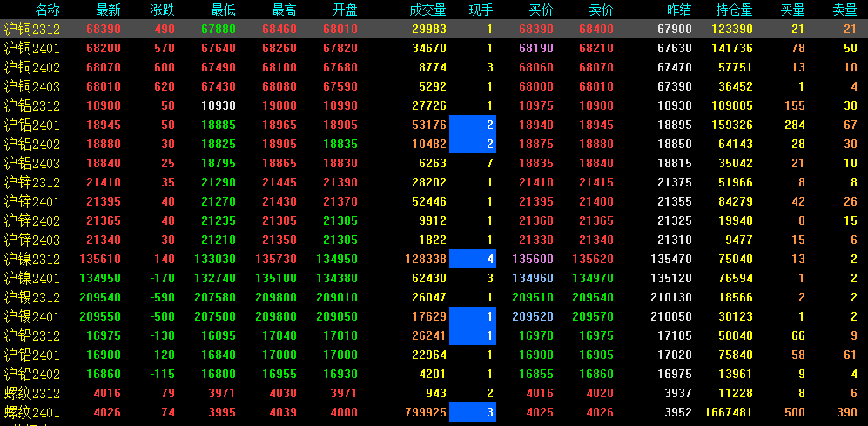This screenshot has height=426, width=868.
Task: Click the 持仓量 value 123390
Action: pos(732,30)
